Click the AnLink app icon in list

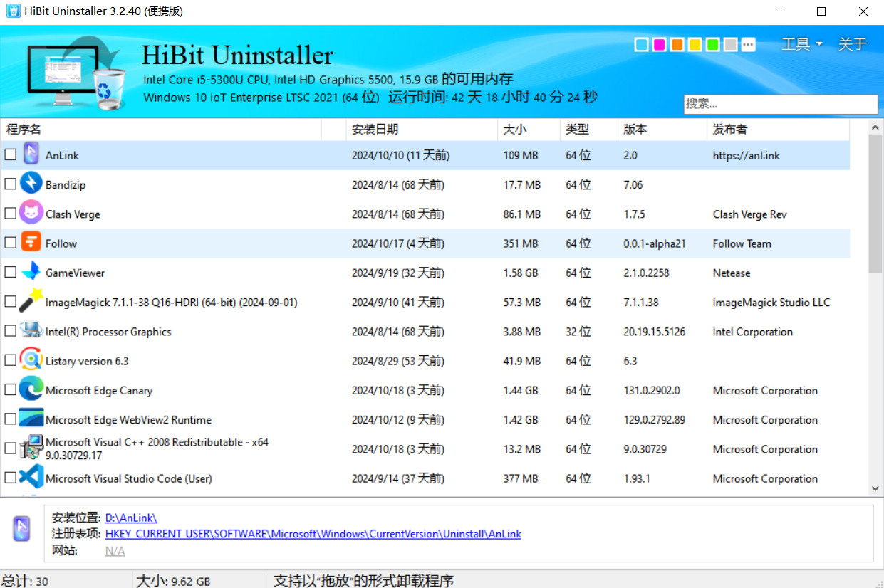click(31, 154)
